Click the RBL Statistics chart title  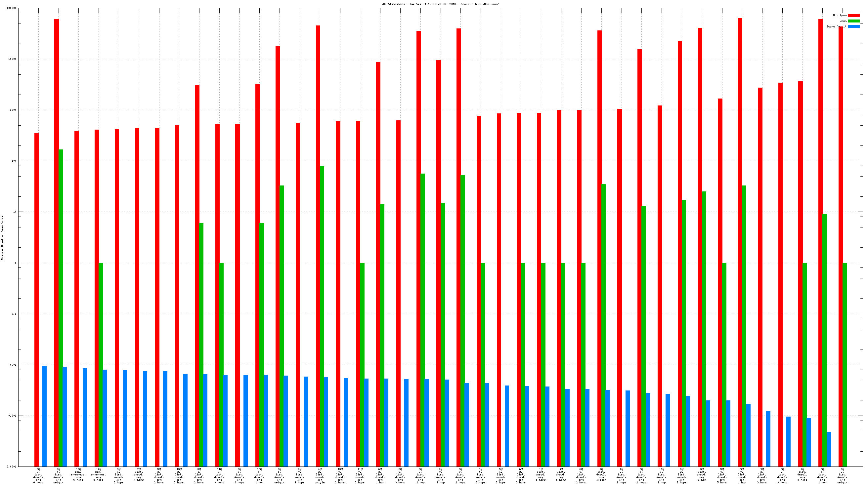[440, 4]
